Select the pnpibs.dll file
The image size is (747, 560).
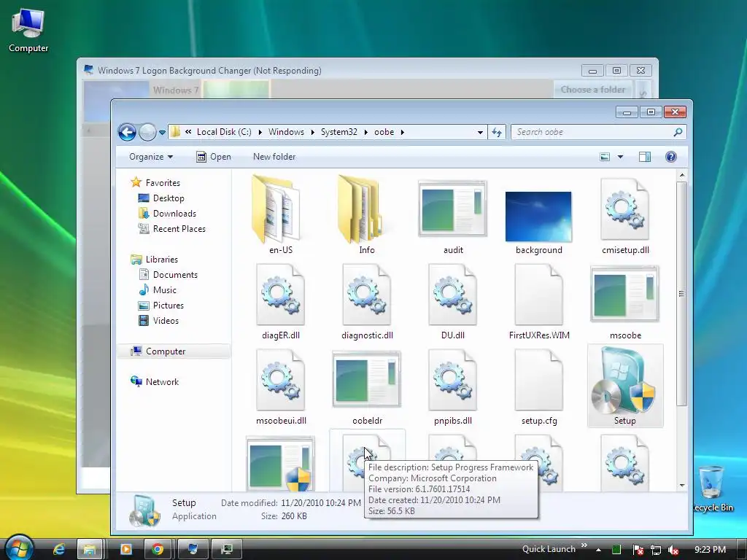tap(452, 386)
